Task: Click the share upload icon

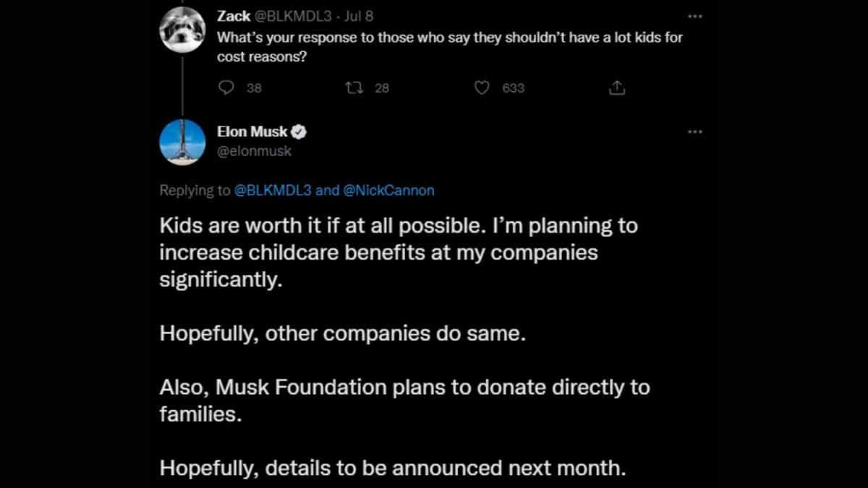Action: (x=616, y=87)
